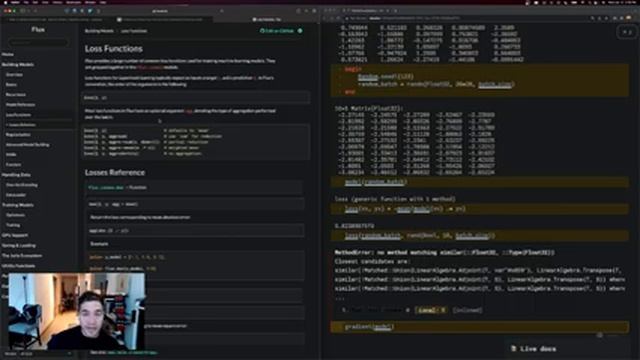Open Model Reference page in sidebar
The width and height of the screenshot is (640, 360).
(x=20, y=104)
